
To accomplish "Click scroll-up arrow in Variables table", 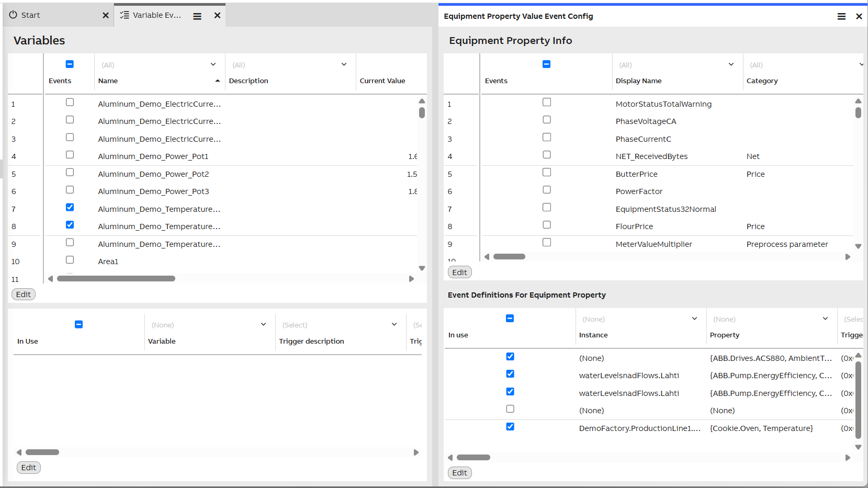I will point(422,101).
